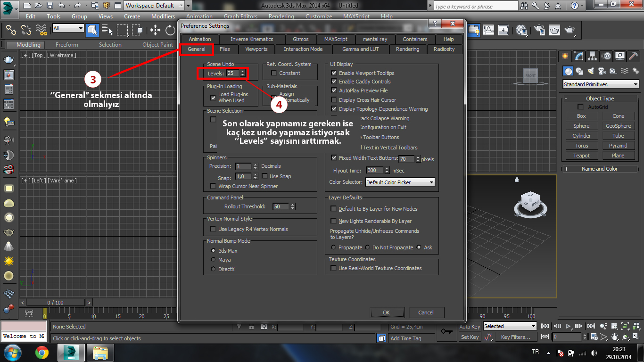This screenshot has width=644, height=362.
Task: Open the selection filter All dropdown
Action: coord(68,28)
